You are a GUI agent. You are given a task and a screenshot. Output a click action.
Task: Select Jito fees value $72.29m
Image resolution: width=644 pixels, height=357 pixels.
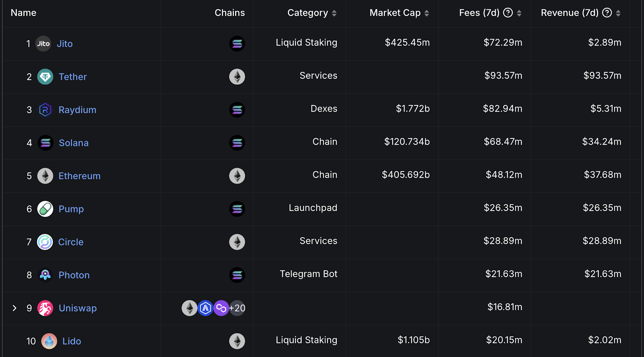pyautogui.click(x=503, y=42)
